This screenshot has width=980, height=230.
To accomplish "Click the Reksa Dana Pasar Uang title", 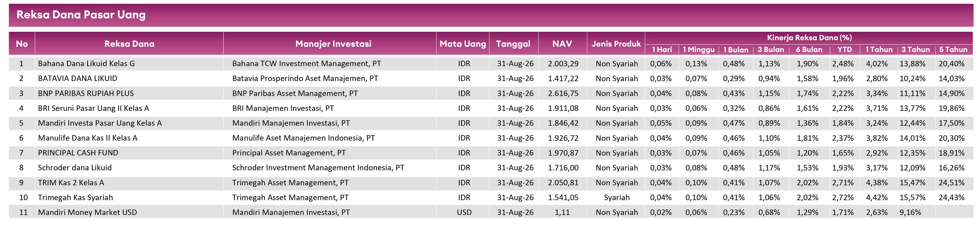I will point(81,15).
